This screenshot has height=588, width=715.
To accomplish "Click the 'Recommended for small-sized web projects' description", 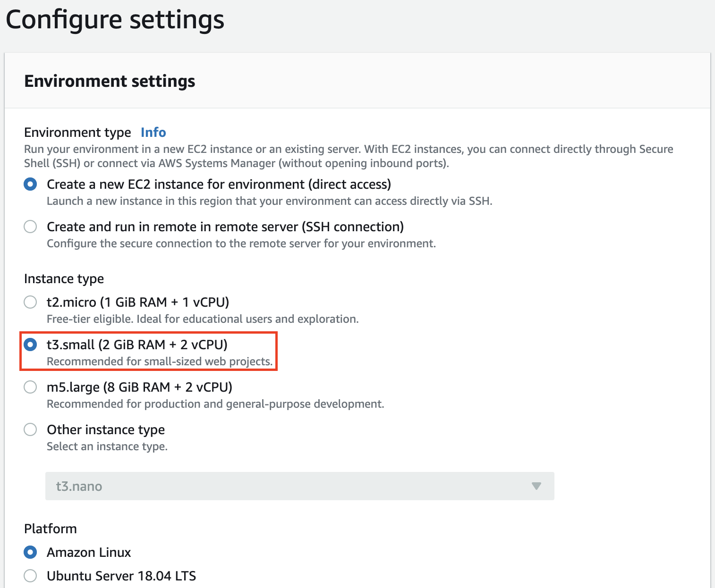I will pos(160,361).
